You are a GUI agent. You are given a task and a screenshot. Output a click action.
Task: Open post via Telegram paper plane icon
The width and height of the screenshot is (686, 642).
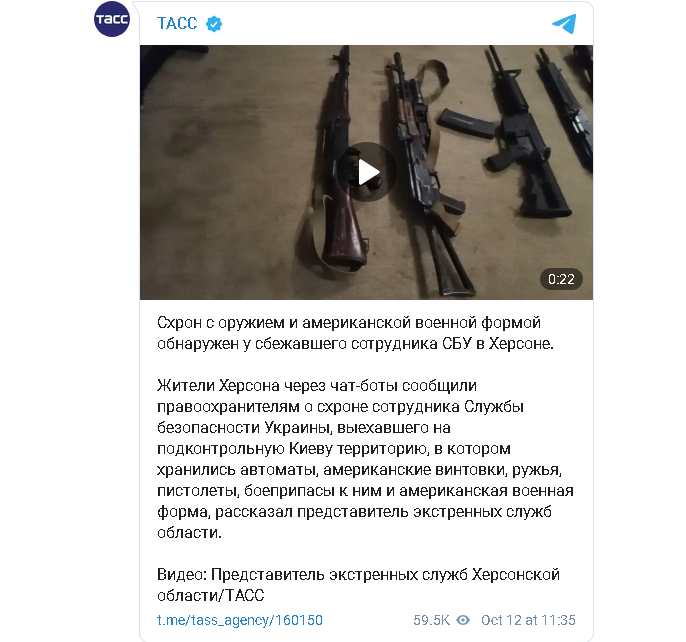click(x=564, y=24)
